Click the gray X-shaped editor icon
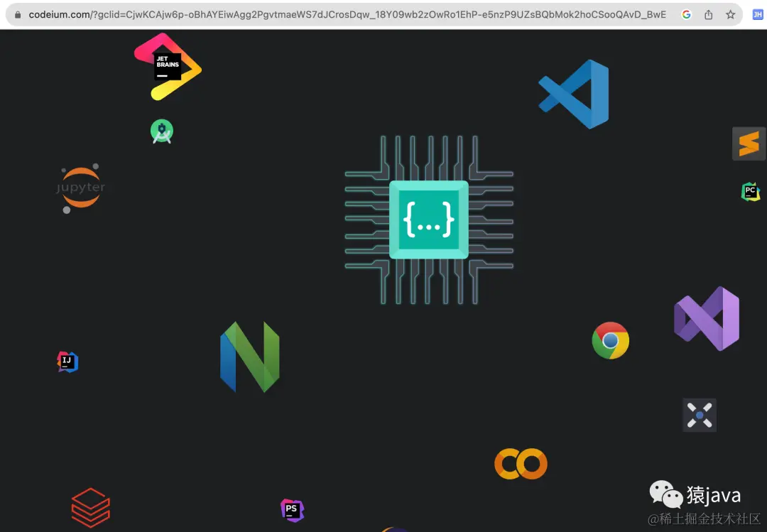Viewport: 767px width, 532px height. coord(700,415)
